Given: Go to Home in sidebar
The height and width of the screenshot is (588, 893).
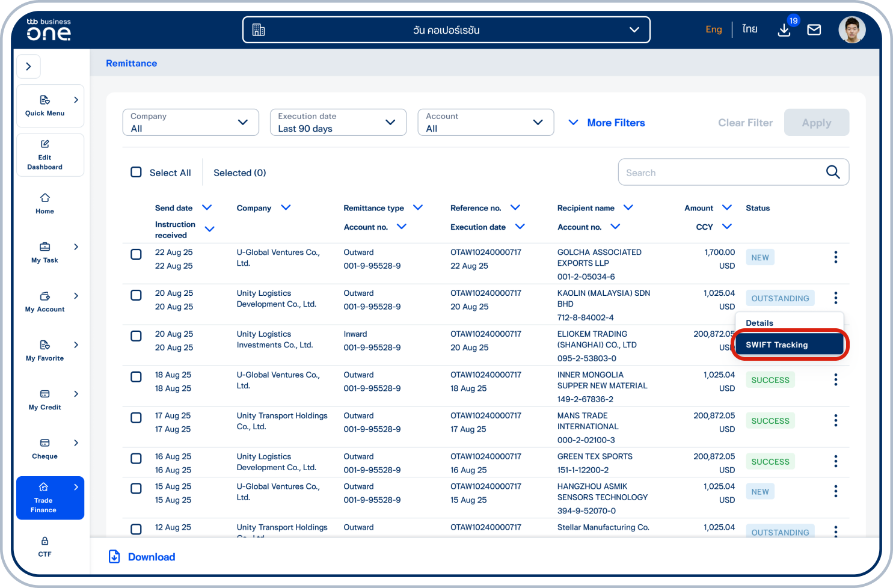Looking at the screenshot, I should [45, 203].
